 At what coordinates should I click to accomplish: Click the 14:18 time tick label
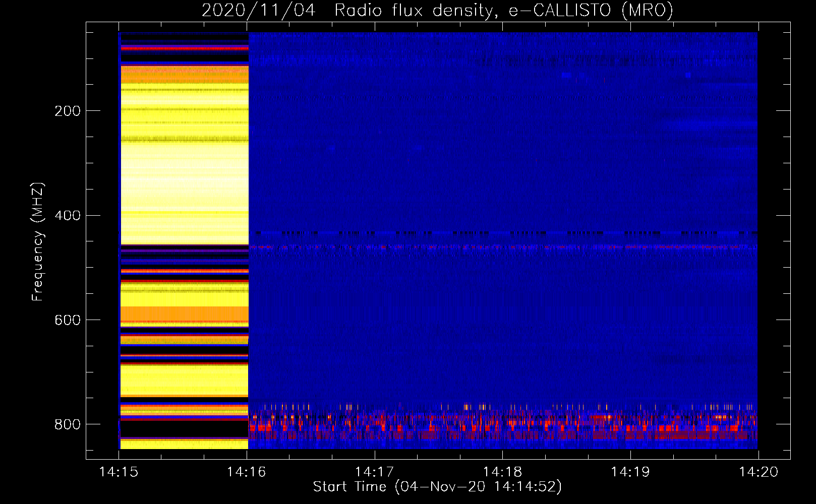coord(503,472)
